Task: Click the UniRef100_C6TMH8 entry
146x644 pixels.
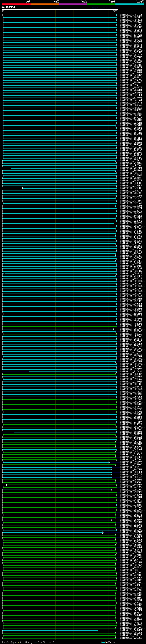Action: 131,53
